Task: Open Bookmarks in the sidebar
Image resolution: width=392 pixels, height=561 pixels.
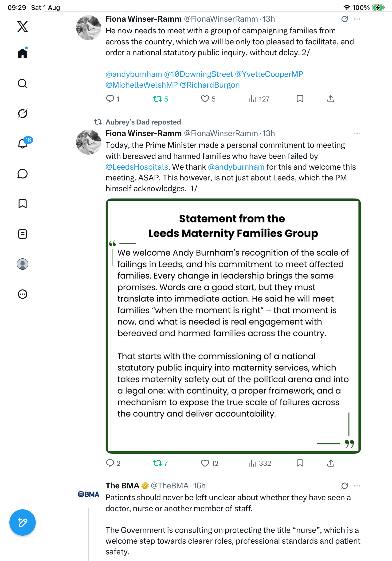Action: tap(23, 204)
